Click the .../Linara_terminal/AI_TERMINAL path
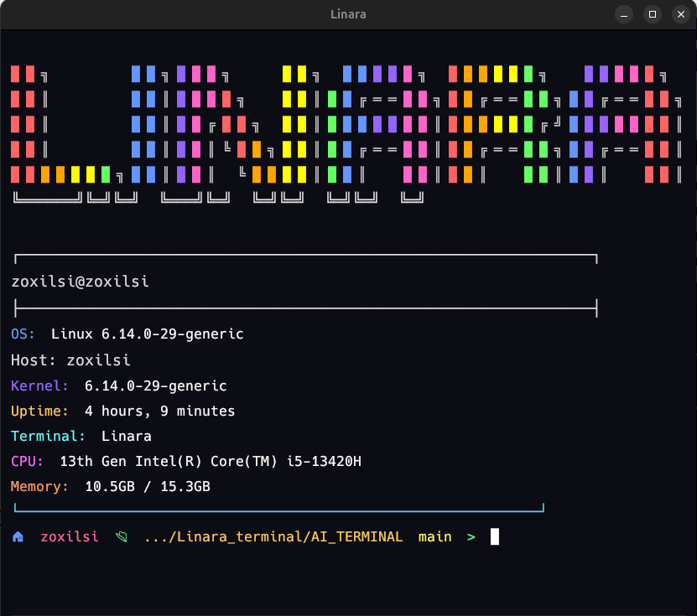Image resolution: width=697 pixels, height=616 pixels. (x=273, y=537)
